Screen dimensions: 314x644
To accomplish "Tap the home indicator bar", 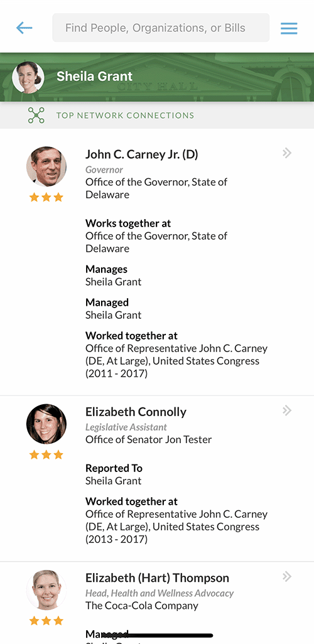I will point(157,635).
